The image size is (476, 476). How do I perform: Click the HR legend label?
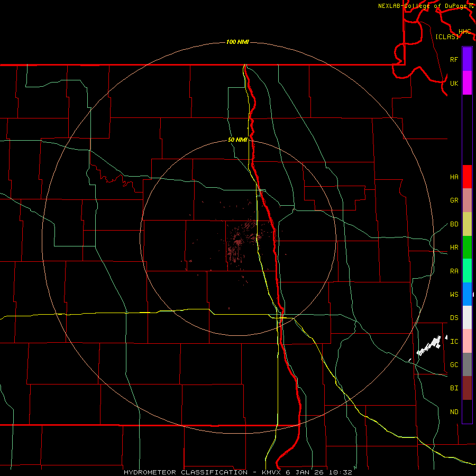pos(454,248)
